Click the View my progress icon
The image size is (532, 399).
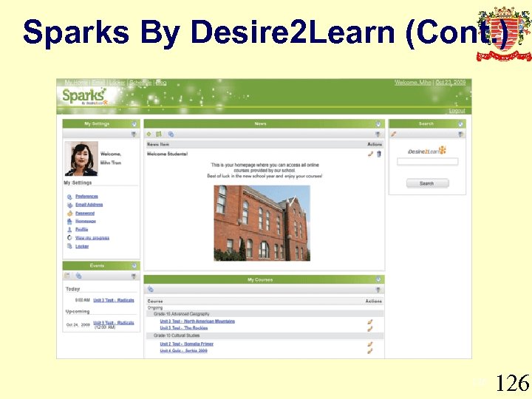tap(69, 238)
